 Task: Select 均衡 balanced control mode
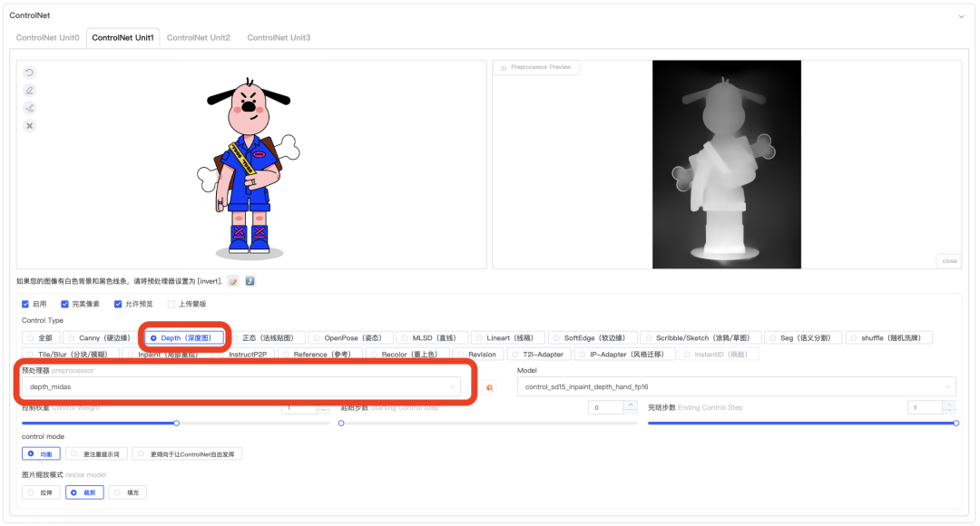(41, 454)
